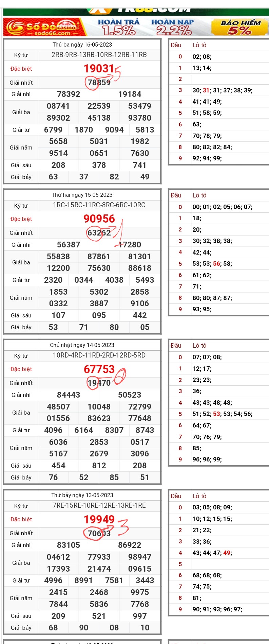Click third prize number 08741
This screenshot has height=644, width=269.
pos(58,106)
